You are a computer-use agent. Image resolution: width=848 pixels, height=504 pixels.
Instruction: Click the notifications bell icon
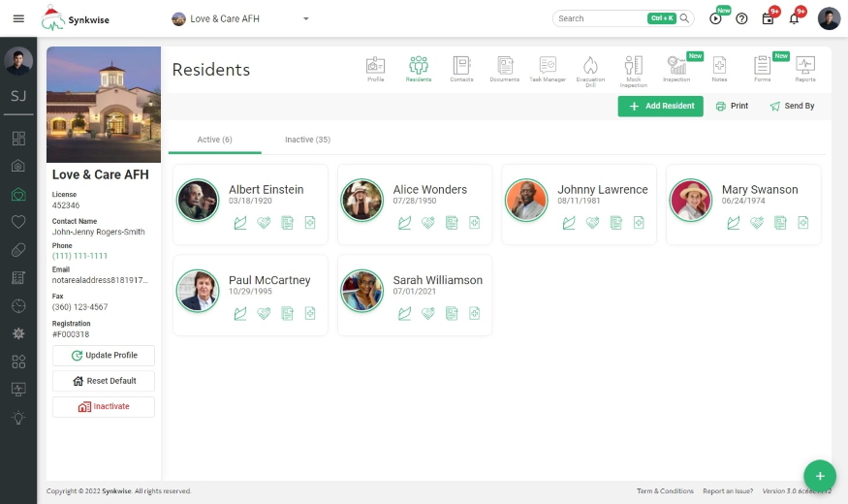click(794, 18)
